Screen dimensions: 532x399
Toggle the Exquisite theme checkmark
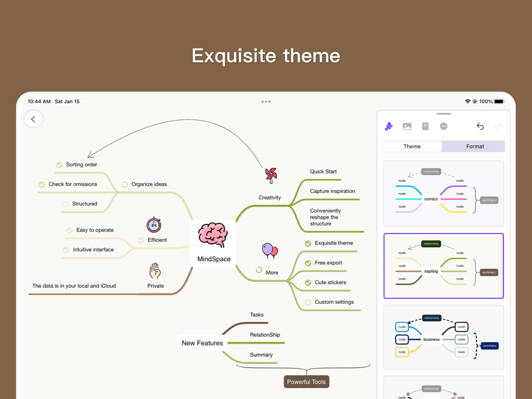[x=308, y=243]
